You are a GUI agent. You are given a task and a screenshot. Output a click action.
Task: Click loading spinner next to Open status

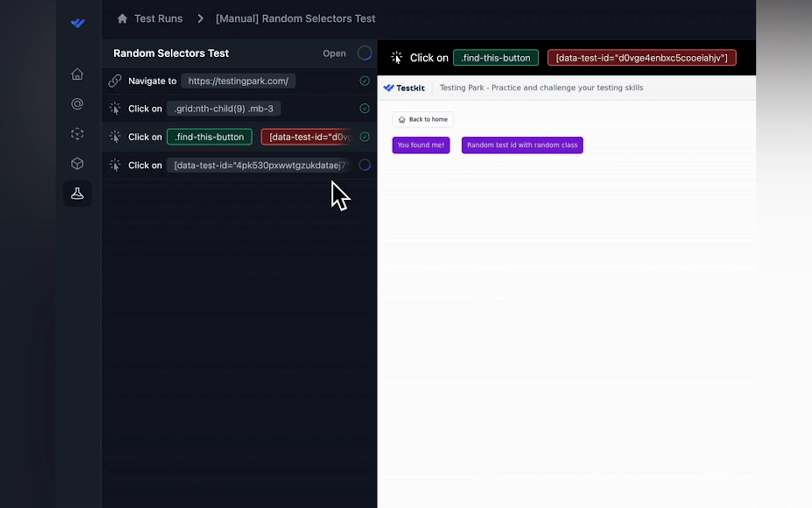(x=364, y=53)
